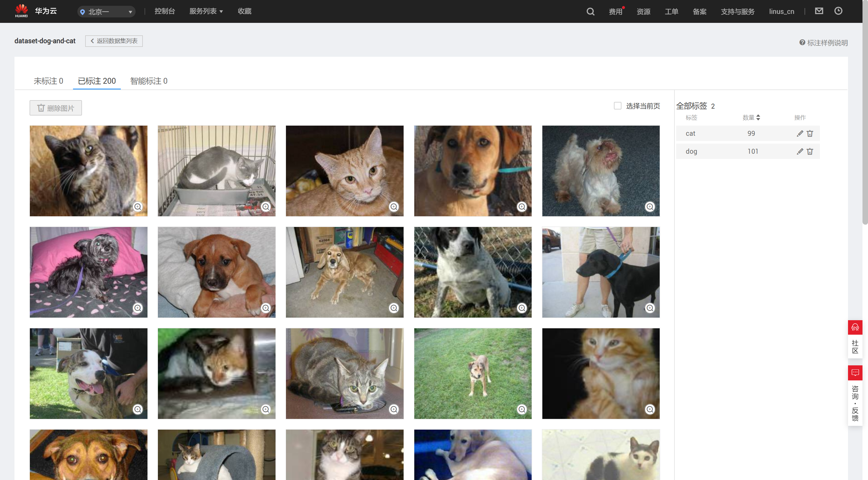
Task: Switch to the 未标注 0 tab
Action: (x=48, y=81)
